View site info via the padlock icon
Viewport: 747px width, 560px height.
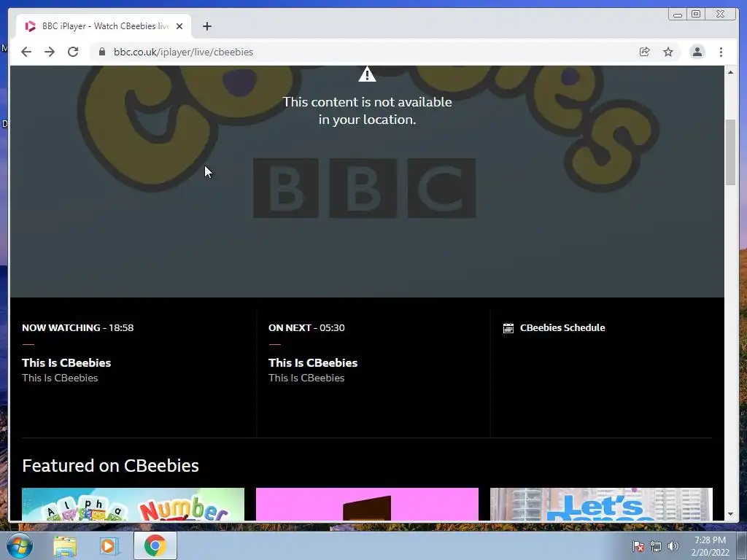101,52
